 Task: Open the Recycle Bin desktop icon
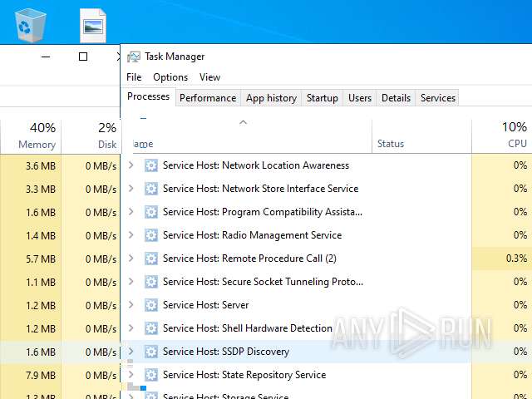[x=30, y=25]
